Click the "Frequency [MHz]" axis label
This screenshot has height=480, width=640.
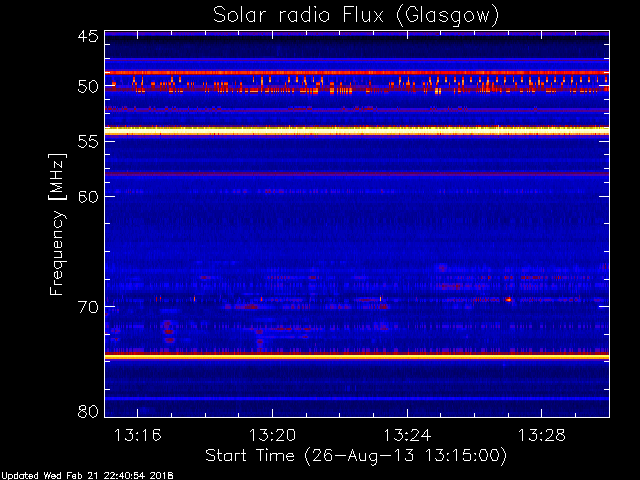(57, 224)
